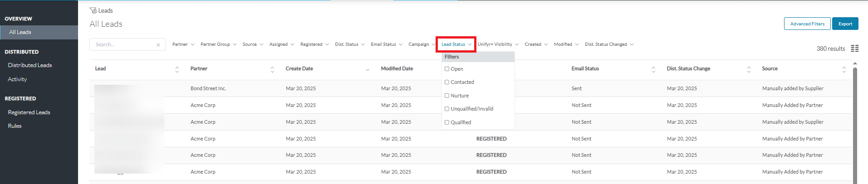The image size is (868, 184).
Task: Click the Dist. Status Change header text
Action: pyautogui.click(x=689, y=69)
